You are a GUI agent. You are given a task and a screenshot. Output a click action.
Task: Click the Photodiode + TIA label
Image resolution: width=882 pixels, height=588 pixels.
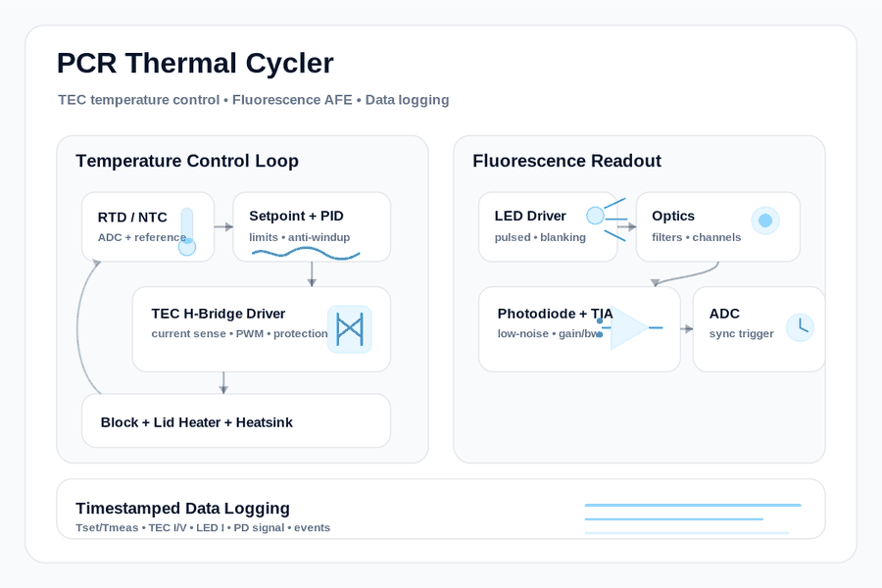pyautogui.click(x=556, y=314)
